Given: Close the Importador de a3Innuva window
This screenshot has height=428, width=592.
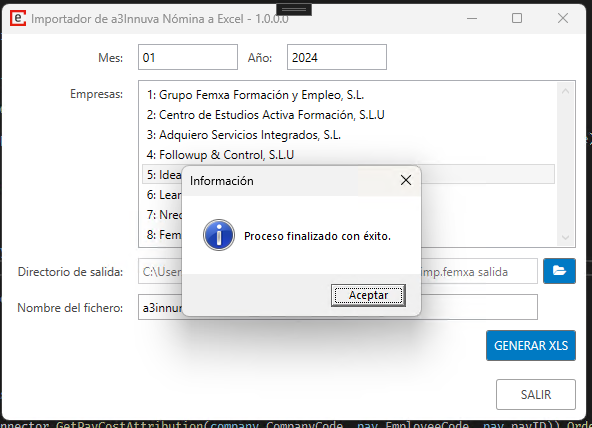Looking at the screenshot, I should tap(563, 18).
